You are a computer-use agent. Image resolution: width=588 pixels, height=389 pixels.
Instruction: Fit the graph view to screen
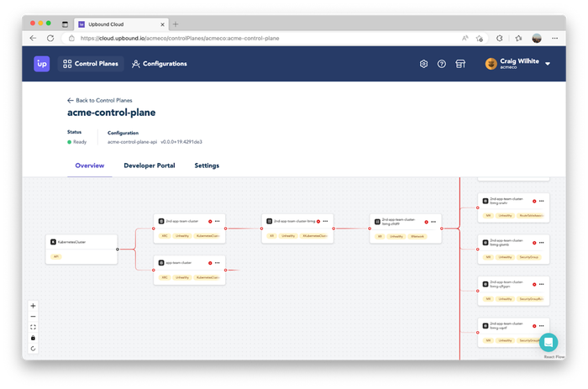click(33, 327)
